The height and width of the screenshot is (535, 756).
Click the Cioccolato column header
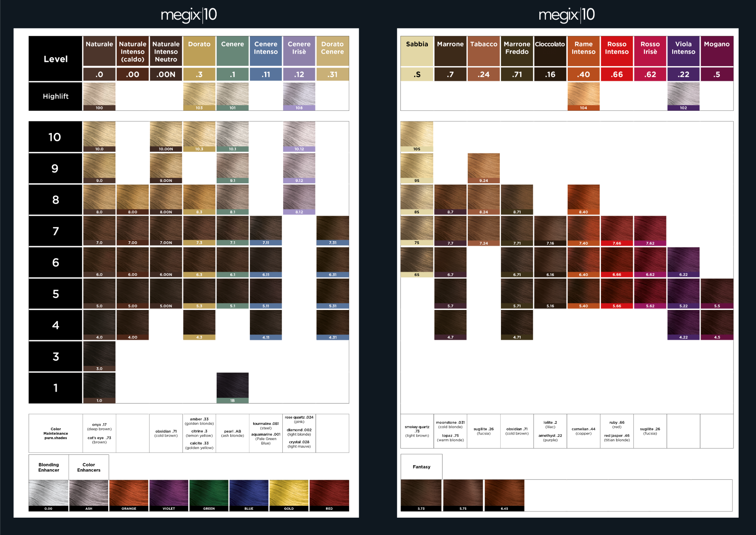click(x=550, y=51)
